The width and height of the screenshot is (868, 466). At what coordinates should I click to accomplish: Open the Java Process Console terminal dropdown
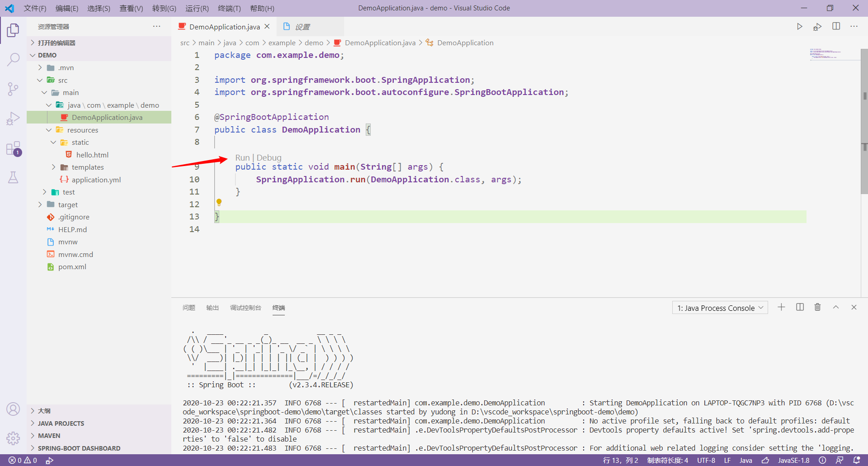point(720,308)
